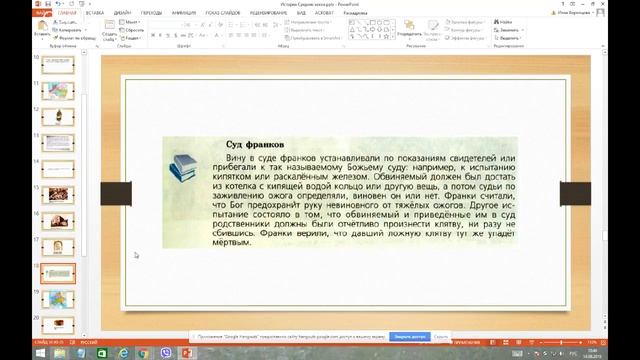The height and width of the screenshot is (360, 640).
Task: Select slide 15 thumbnail
Action: (x=58, y=195)
